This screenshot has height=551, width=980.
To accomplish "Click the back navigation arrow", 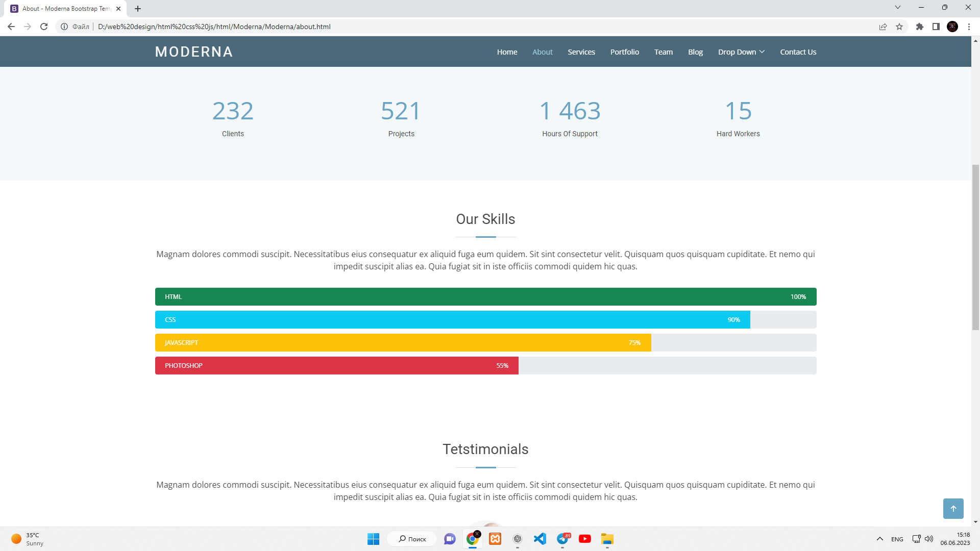I will point(11,27).
